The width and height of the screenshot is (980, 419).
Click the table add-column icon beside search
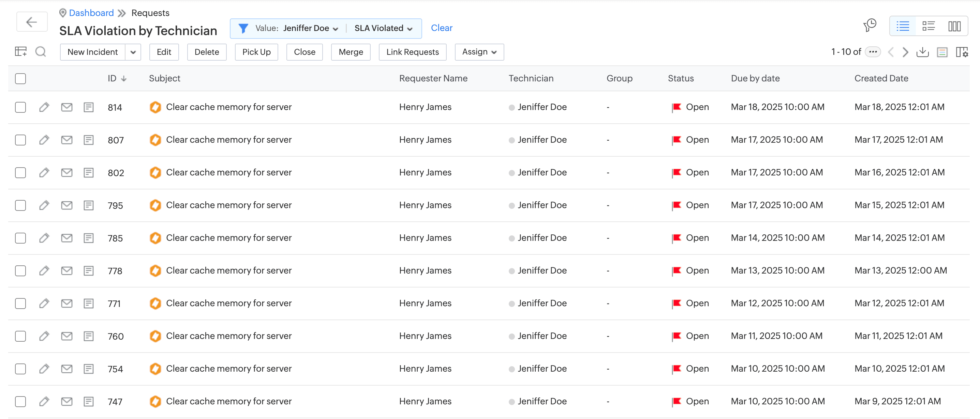pos(20,52)
